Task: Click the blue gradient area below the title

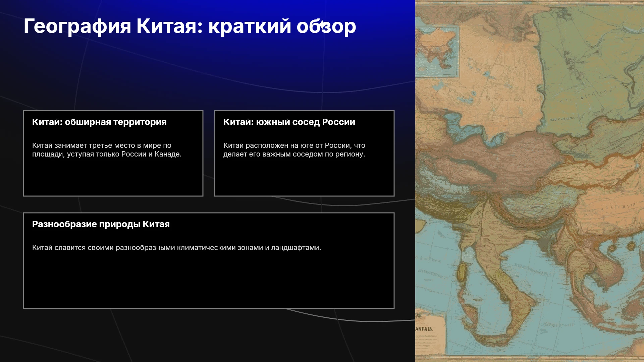Action: click(x=208, y=67)
